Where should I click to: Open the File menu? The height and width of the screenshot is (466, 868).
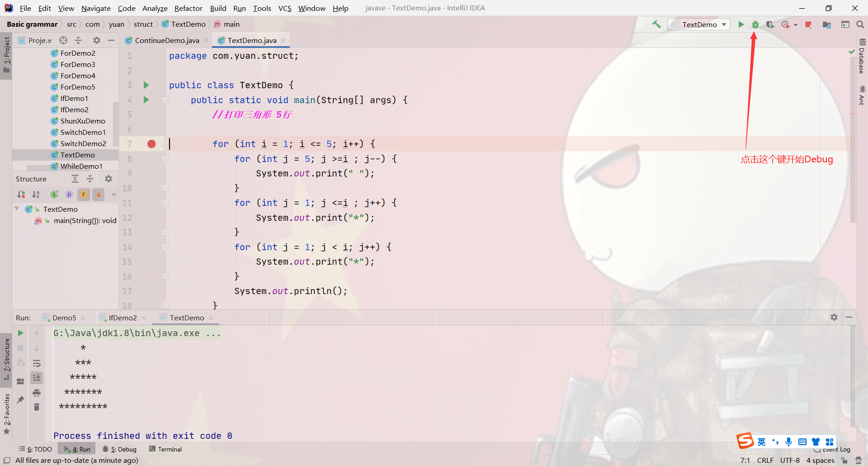click(25, 8)
